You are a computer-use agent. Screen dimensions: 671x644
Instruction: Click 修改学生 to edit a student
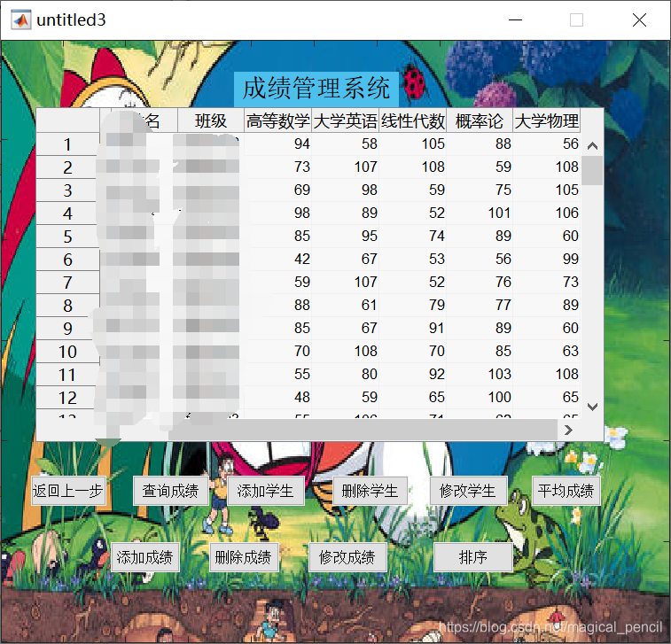click(468, 491)
